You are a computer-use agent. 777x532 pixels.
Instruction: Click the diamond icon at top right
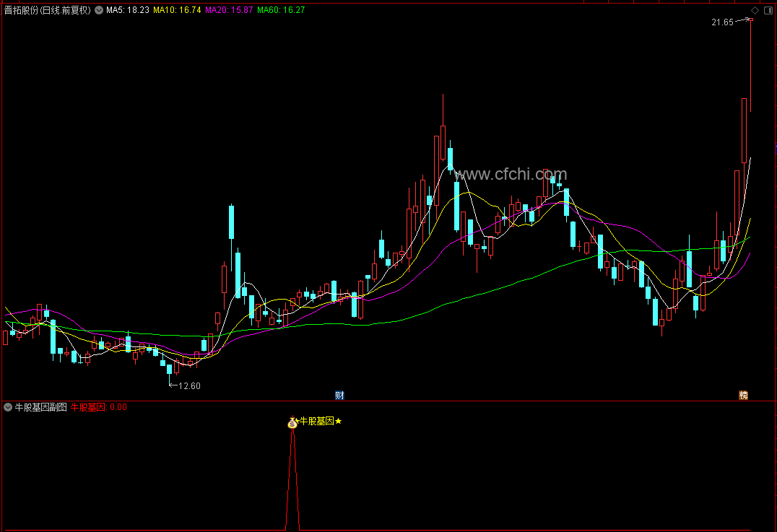[x=755, y=10]
